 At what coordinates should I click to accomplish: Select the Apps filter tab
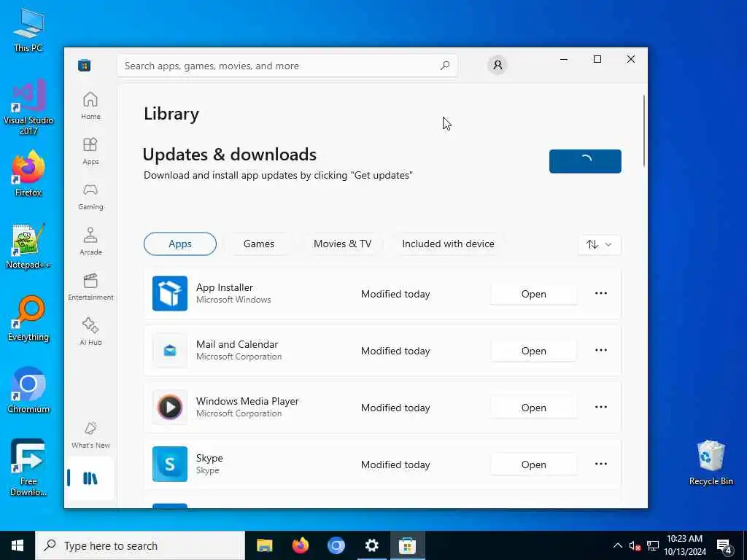click(x=180, y=244)
